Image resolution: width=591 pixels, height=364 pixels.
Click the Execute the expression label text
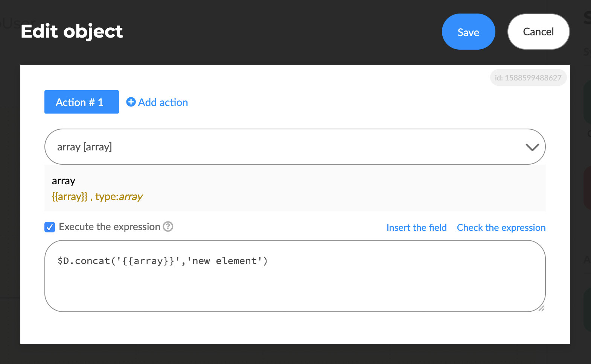[x=110, y=227]
